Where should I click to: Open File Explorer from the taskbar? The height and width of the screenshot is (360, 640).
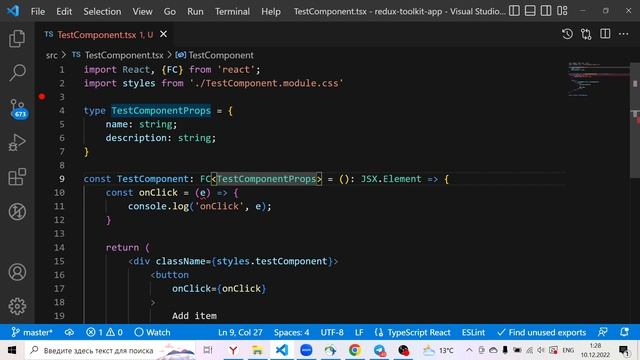point(257,350)
